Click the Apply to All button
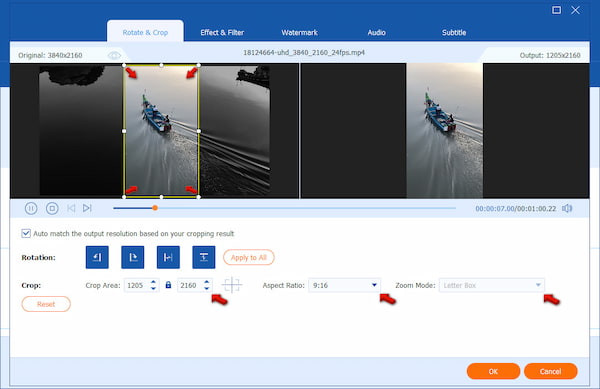 pyautogui.click(x=249, y=257)
